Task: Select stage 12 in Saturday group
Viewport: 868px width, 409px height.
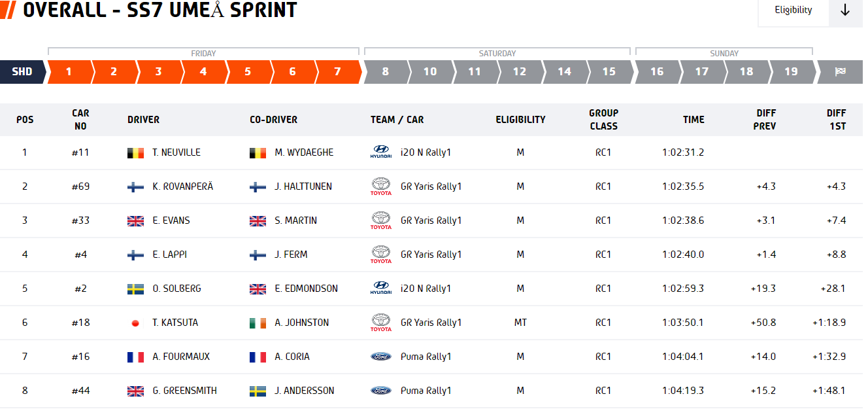Action: pyautogui.click(x=519, y=72)
